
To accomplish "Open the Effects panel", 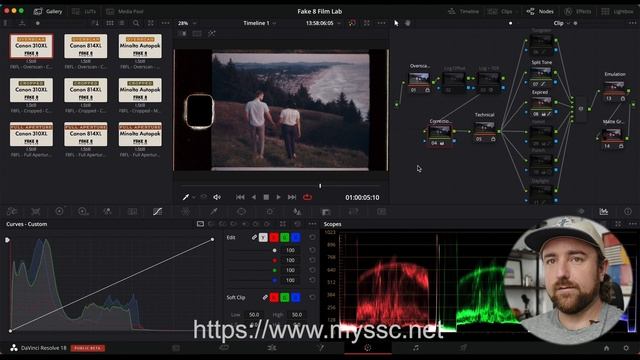I will tap(578, 11).
